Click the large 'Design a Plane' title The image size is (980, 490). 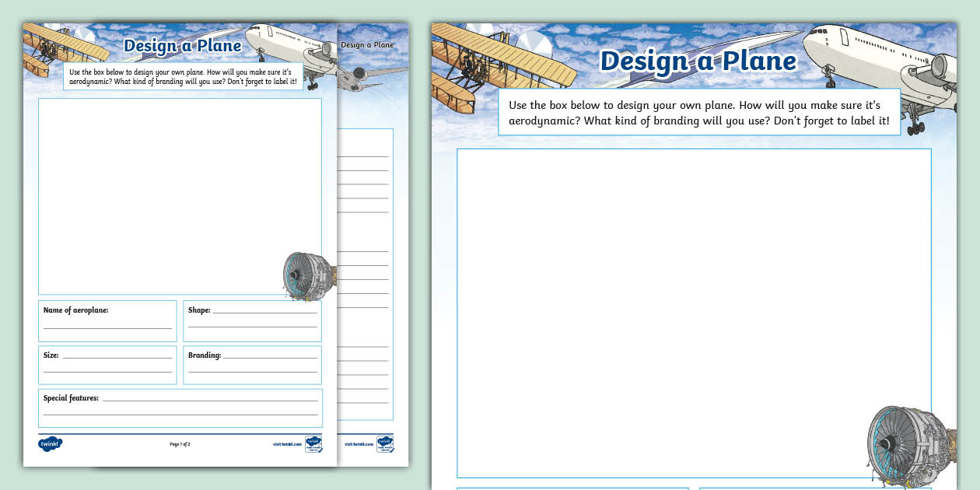coord(698,61)
